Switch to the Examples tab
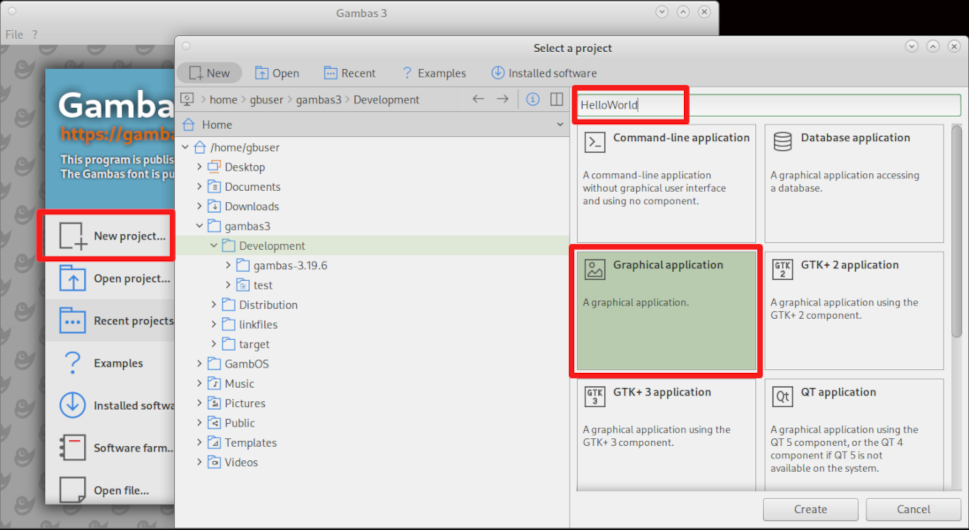The width and height of the screenshot is (969, 530). click(433, 73)
